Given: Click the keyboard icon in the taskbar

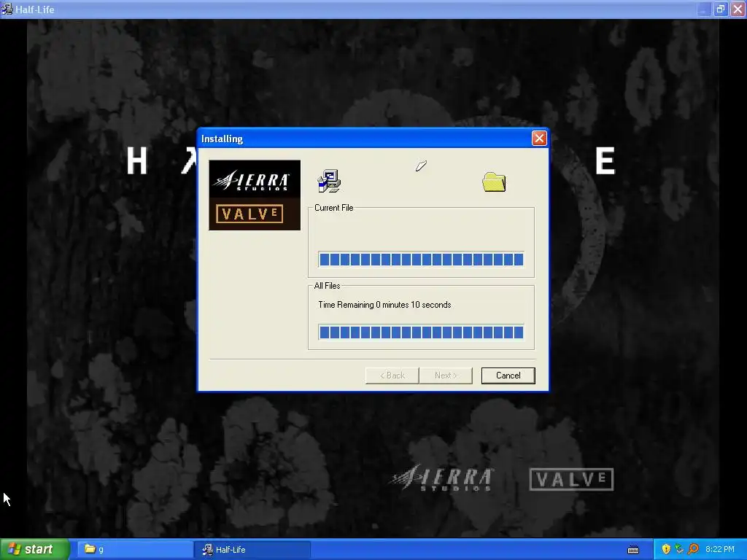Looking at the screenshot, I should point(633,550).
